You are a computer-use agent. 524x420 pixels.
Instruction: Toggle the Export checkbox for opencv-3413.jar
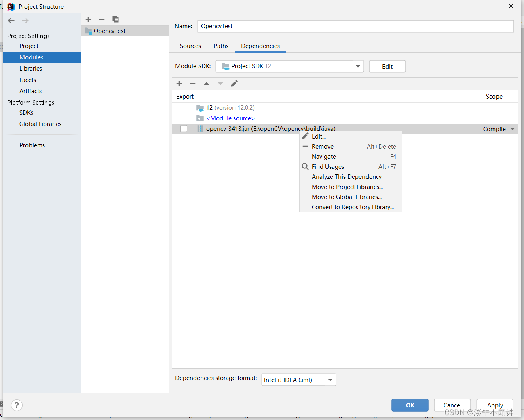pos(184,129)
